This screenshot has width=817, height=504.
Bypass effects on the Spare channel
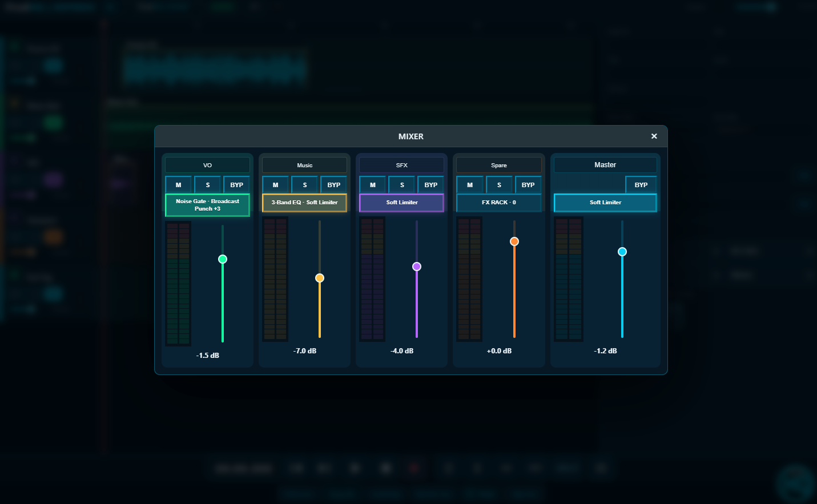[528, 185]
